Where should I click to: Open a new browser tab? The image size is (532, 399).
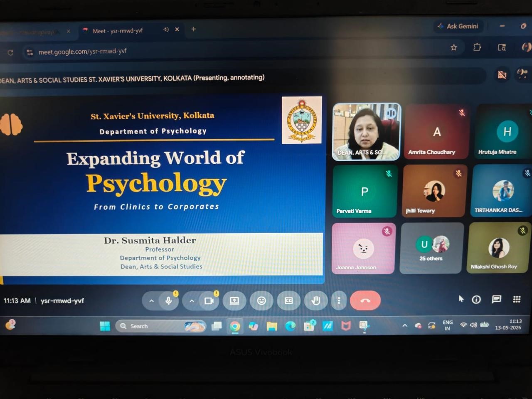(x=193, y=29)
